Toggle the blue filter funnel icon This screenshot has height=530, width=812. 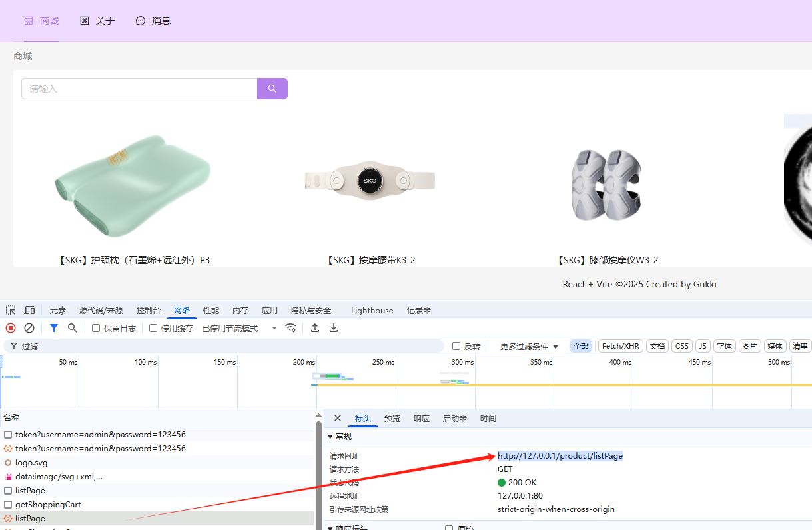[x=54, y=328]
